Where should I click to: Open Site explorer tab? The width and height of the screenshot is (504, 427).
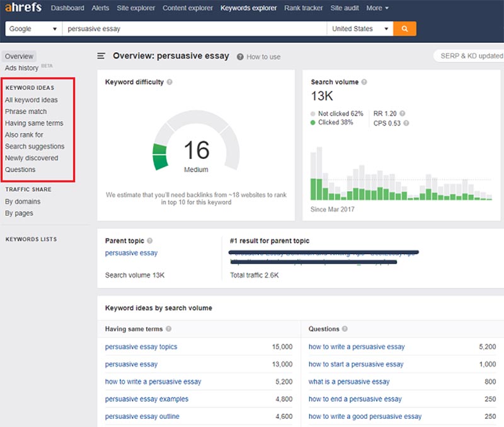pyautogui.click(x=135, y=8)
